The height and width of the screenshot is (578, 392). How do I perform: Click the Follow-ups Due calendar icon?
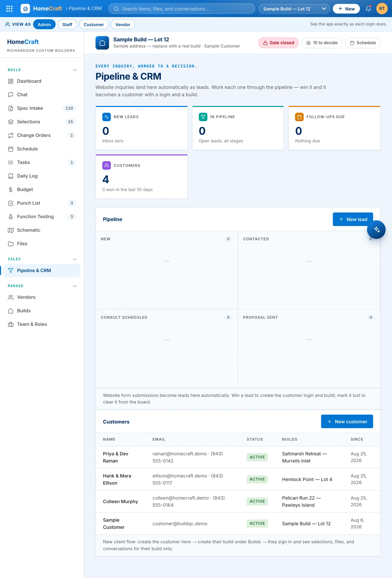click(x=299, y=117)
